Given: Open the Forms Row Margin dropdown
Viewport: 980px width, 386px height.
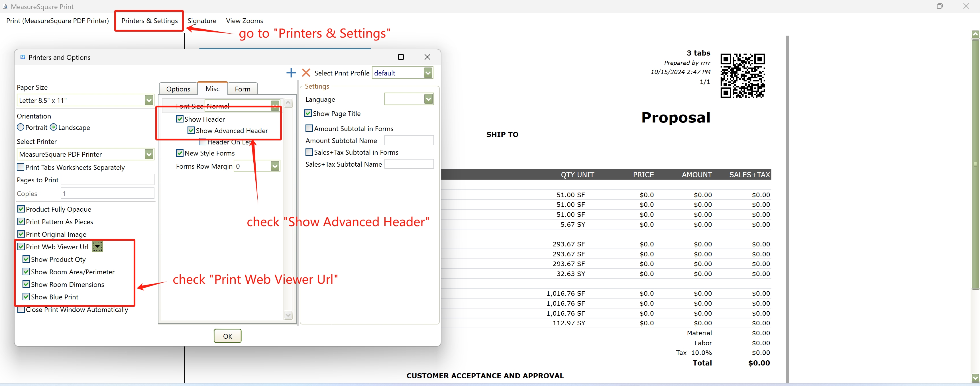Looking at the screenshot, I should point(275,166).
